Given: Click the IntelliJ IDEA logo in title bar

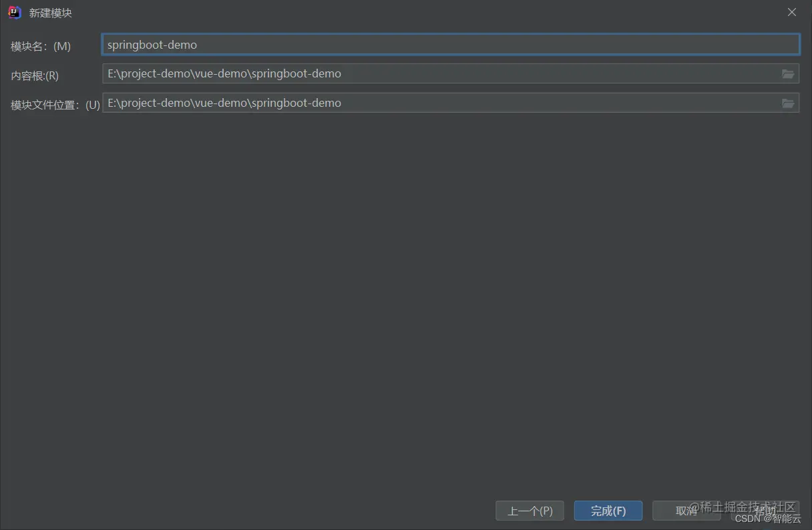Looking at the screenshot, I should pos(15,12).
